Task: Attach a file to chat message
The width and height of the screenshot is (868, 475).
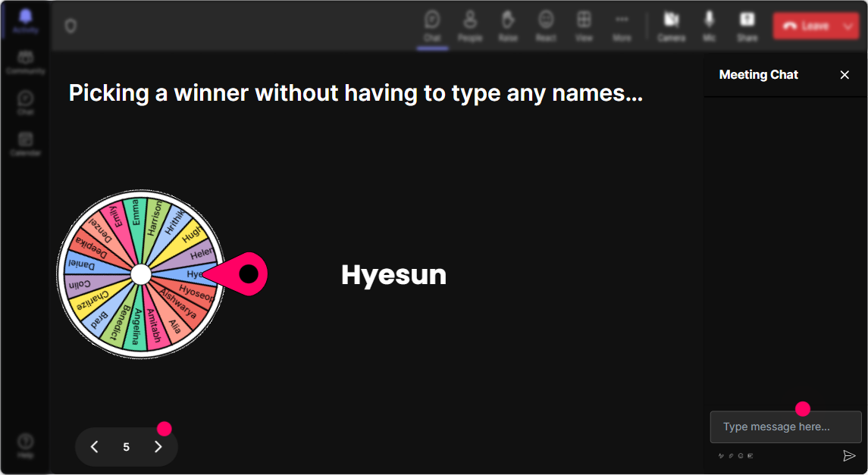Action: (731, 456)
